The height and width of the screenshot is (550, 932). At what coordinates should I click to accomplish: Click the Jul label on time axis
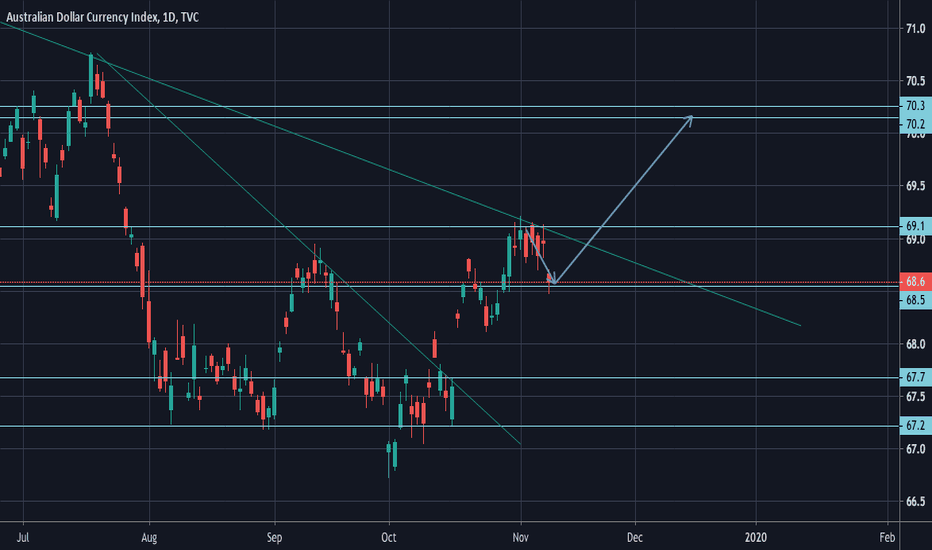23,538
